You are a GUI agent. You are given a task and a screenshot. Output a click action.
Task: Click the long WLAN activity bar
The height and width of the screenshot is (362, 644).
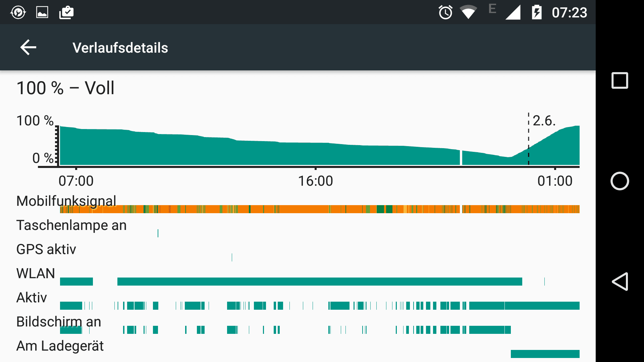(x=320, y=282)
